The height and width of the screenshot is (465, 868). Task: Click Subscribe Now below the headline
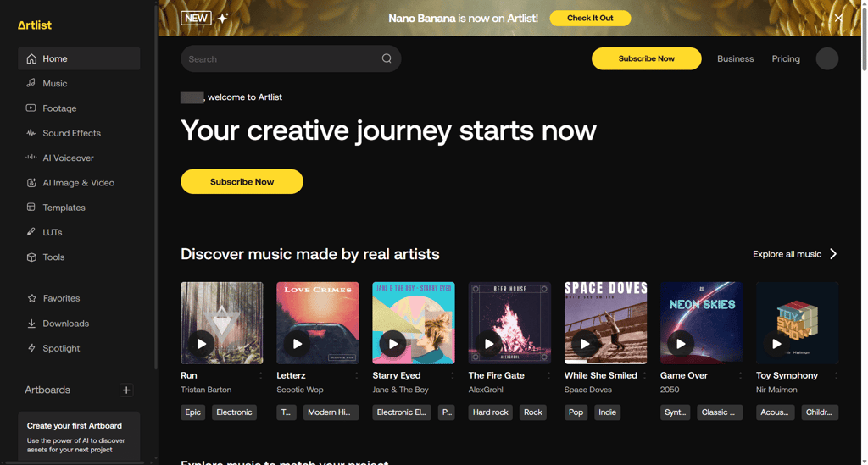pos(242,181)
